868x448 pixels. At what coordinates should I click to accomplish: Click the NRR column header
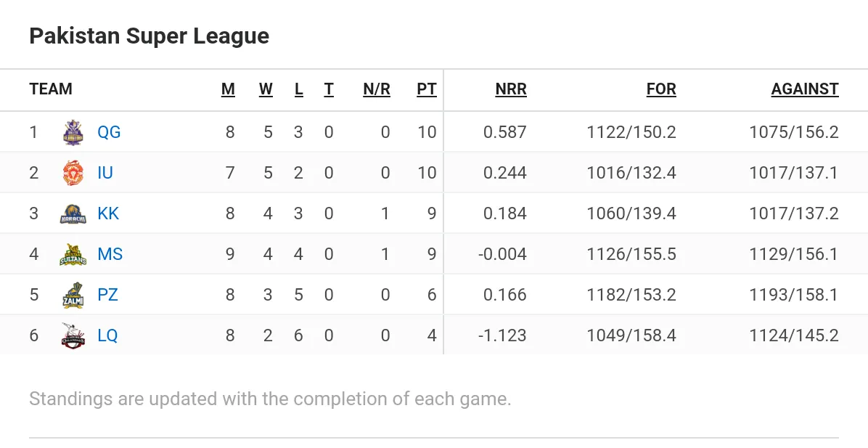coord(511,90)
